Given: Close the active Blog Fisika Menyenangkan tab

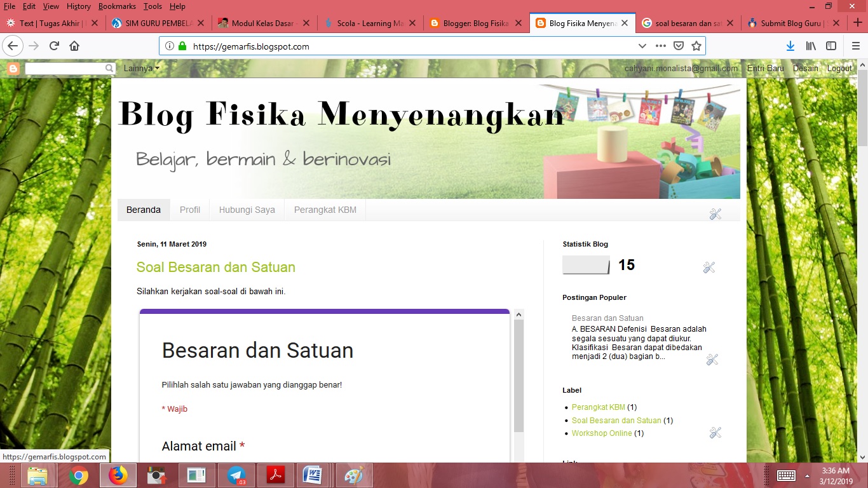Looking at the screenshot, I should [625, 23].
